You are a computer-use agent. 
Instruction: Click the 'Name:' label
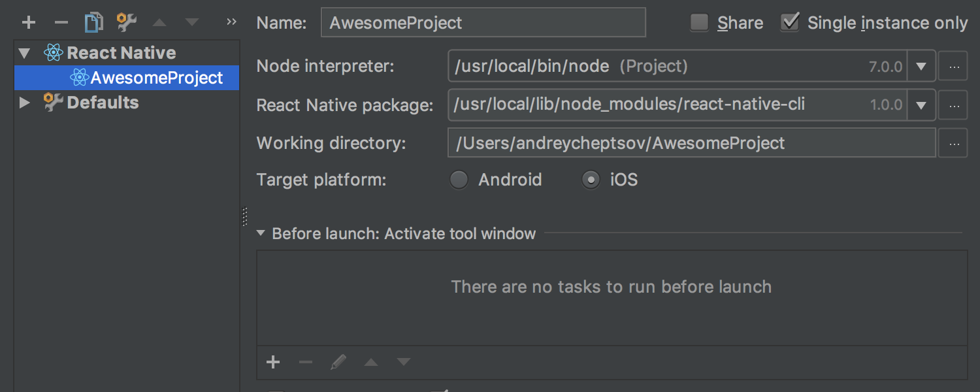click(x=282, y=23)
